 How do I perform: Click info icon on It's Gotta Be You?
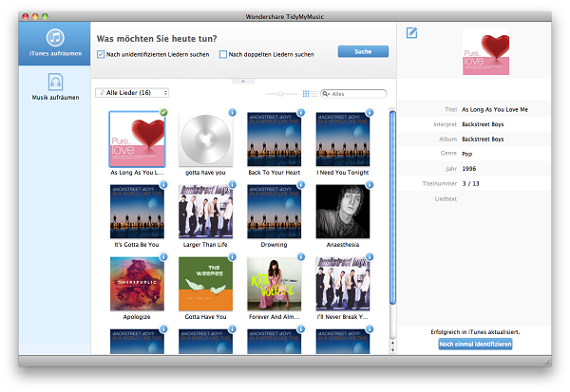(x=164, y=184)
